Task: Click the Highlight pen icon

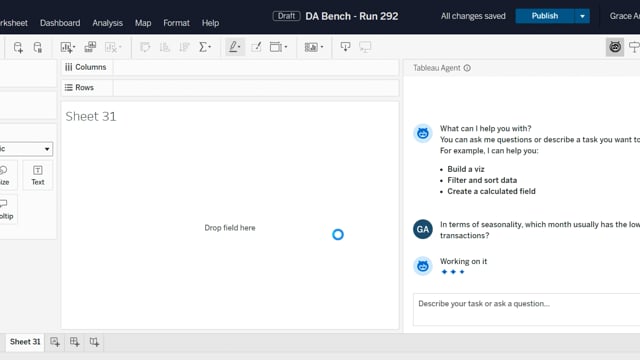Action: [x=233, y=47]
